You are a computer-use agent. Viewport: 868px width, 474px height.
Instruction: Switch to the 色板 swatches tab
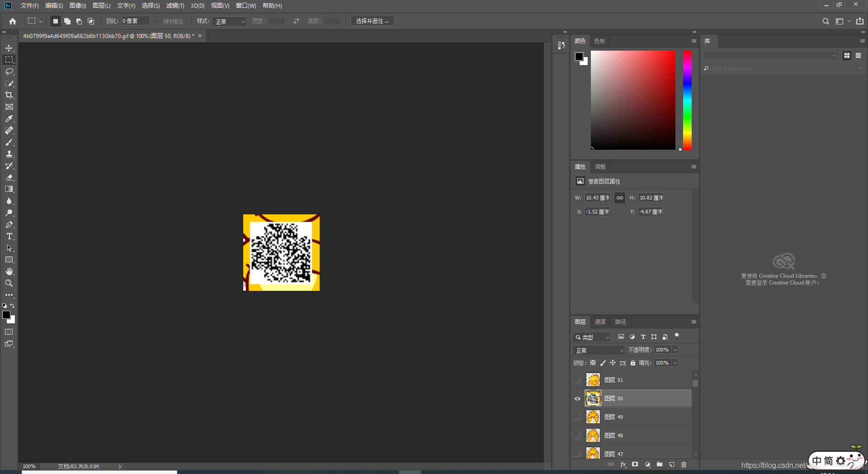(599, 41)
